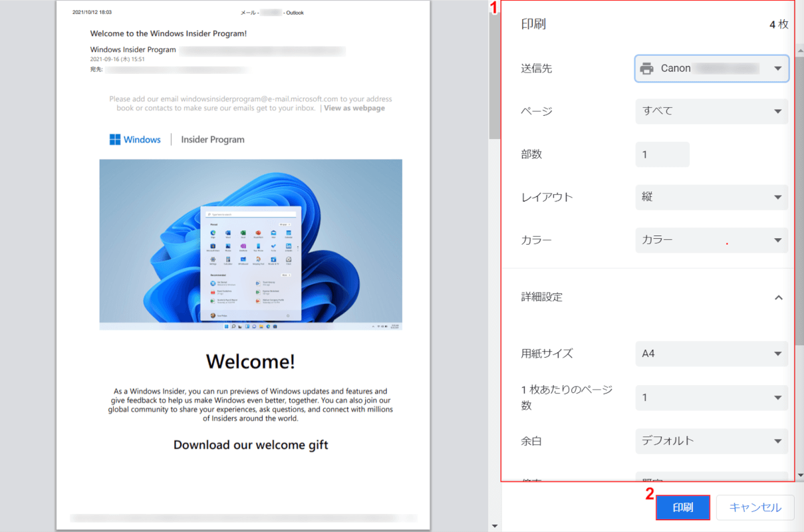Click the 用紙サイズ label

[547, 354]
